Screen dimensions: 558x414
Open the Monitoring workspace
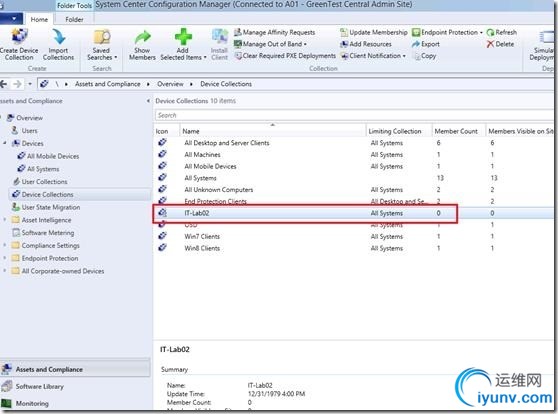pyautogui.click(x=75, y=404)
